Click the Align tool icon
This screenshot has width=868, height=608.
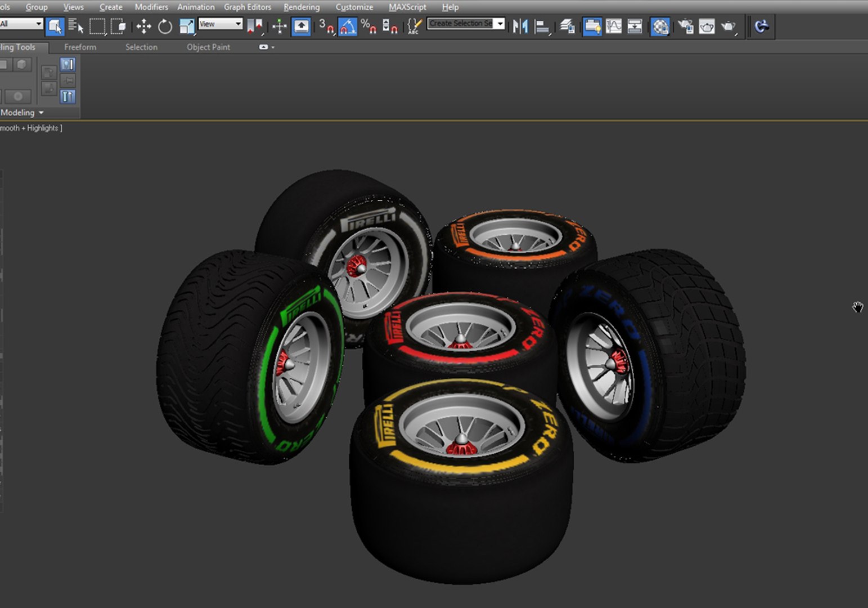[x=542, y=26]
